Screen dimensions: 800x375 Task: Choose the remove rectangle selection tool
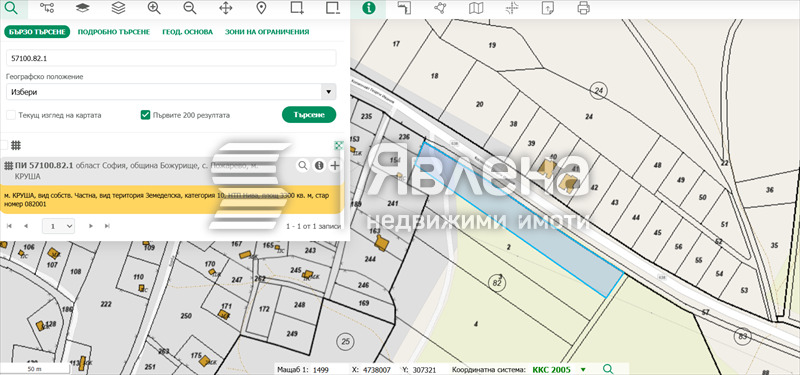point(333,8)
